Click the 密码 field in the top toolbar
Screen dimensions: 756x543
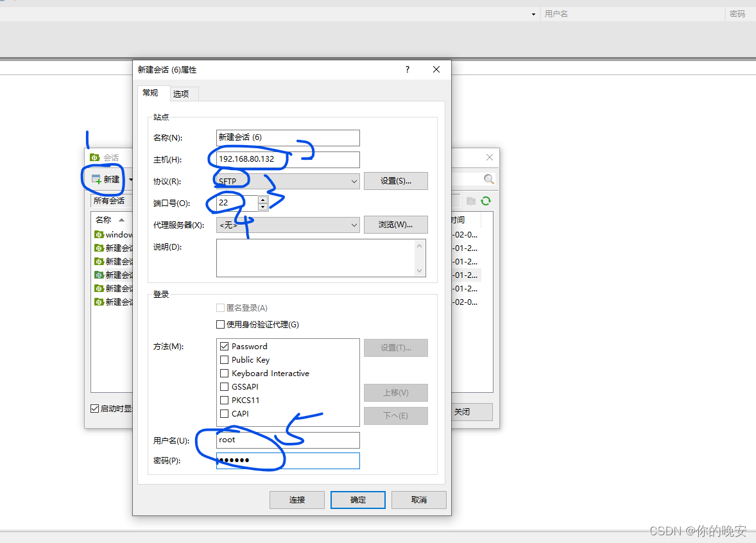click(x=741, y=14)
